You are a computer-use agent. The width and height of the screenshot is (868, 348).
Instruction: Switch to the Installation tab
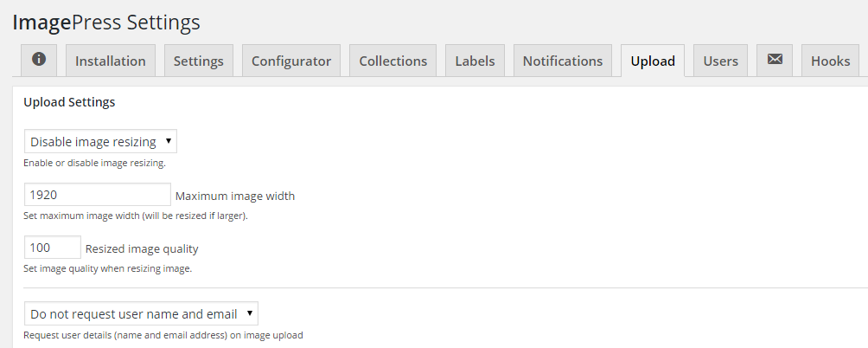(x=110, y=61)
